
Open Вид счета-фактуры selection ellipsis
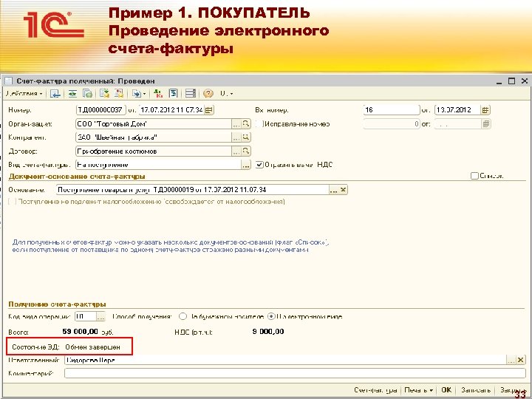point(245,165)
